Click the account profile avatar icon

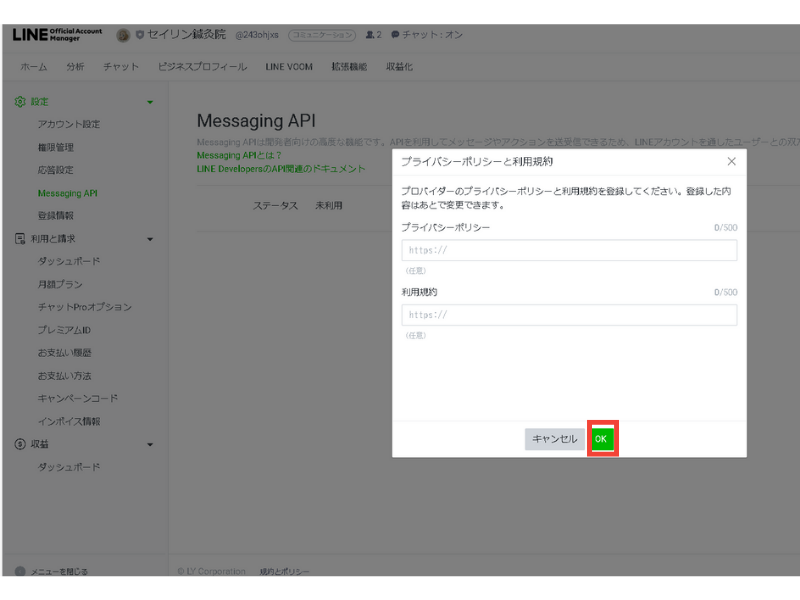[x=123, y=35]
